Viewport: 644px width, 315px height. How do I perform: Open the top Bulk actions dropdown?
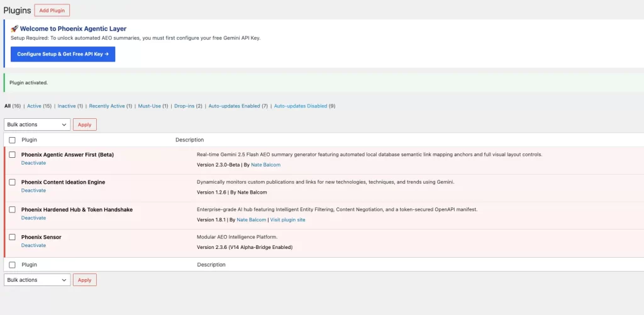tap(37, 124)
